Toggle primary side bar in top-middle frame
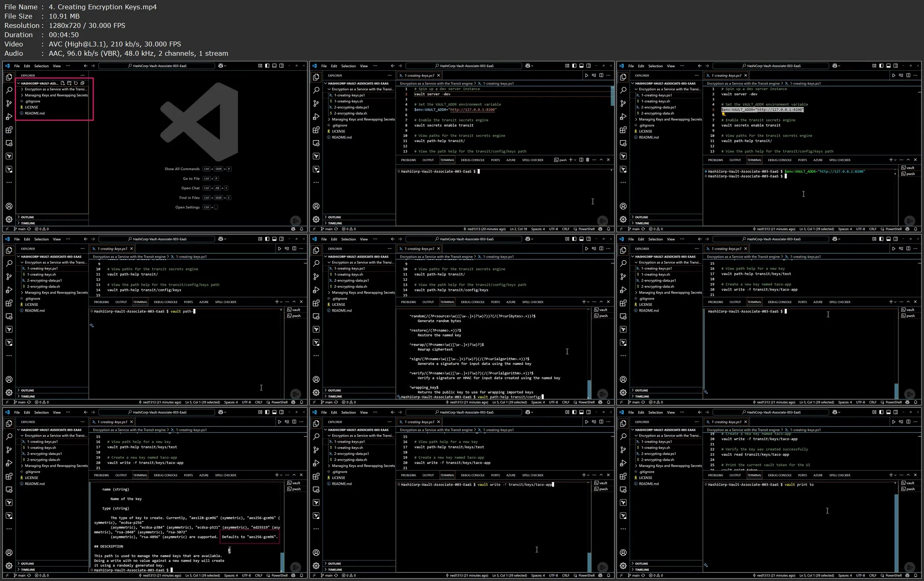Screen dimensions: 924x581 [574, 66]
